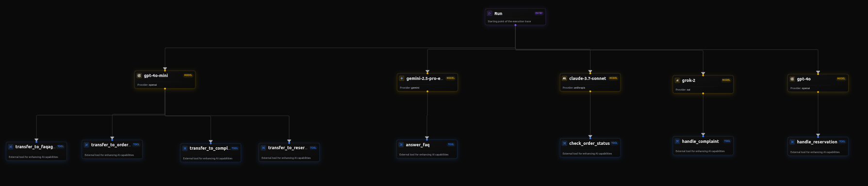The image size is (868, 186).
Task: Click the bottom output handle of Run node
Action: tap(515, 25)
